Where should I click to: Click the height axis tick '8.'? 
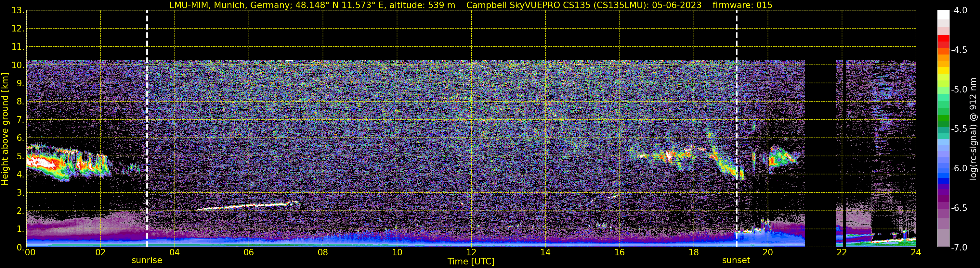click(x=20, y=102)
